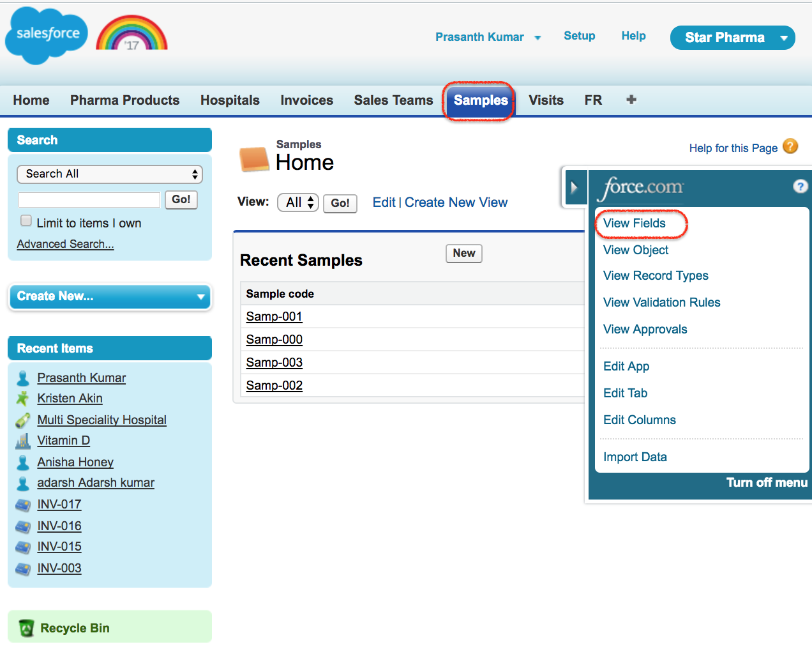Viewport: 812px width, 649px height.
Task: Open the Visits tab
Action: (546, 100)
